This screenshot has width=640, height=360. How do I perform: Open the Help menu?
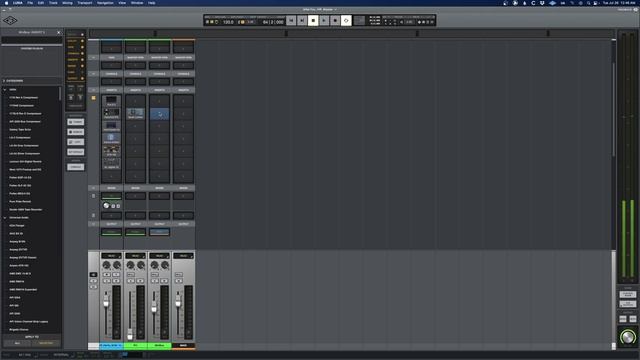pos(151,3)
